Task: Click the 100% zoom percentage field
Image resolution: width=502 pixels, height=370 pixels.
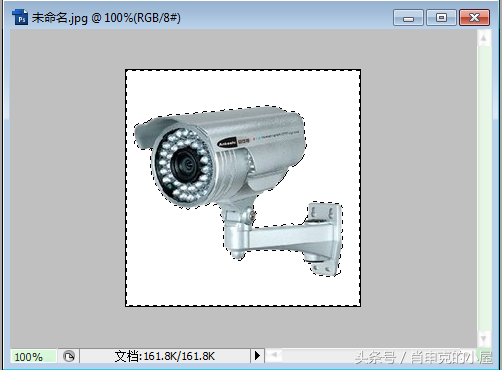Action: tap(33, 357)
